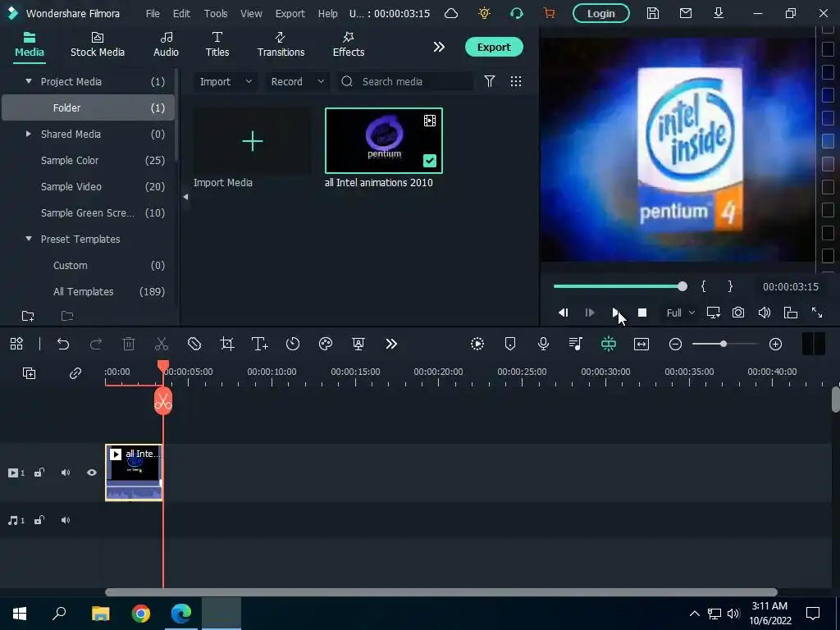840x630 pixels.
Task: Switch to the Transitions tab
Action: (x=281, y=45)
